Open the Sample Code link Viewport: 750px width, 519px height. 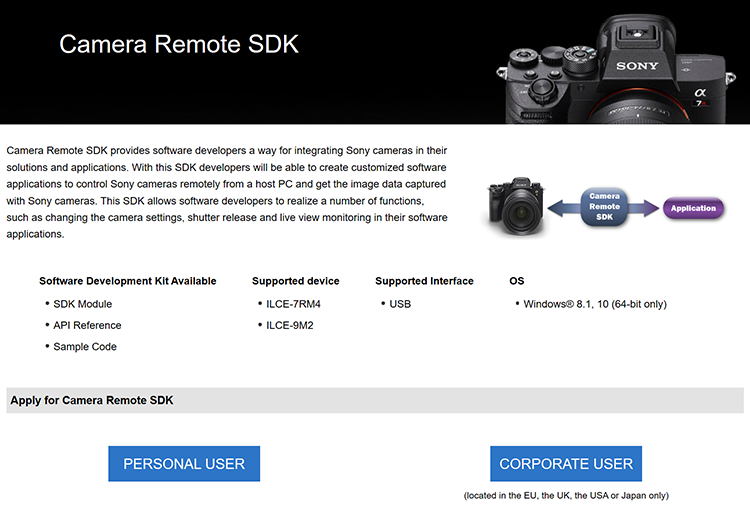(85, 347)
